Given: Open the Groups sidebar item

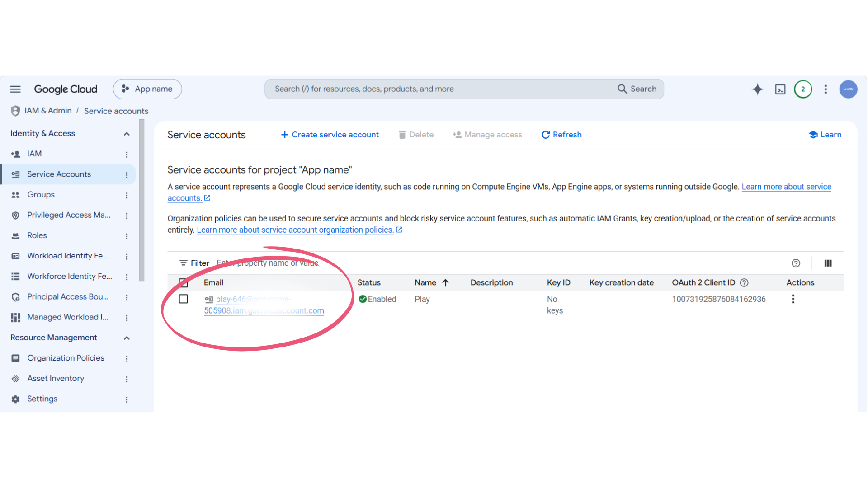Looking at the screenshot, I should (41, 195).
